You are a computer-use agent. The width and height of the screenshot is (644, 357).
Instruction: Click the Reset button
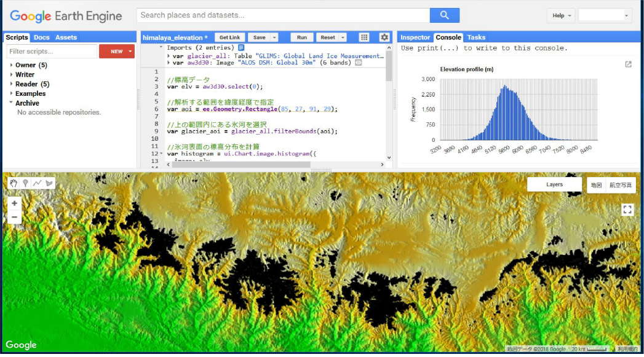tap(328, 37)
